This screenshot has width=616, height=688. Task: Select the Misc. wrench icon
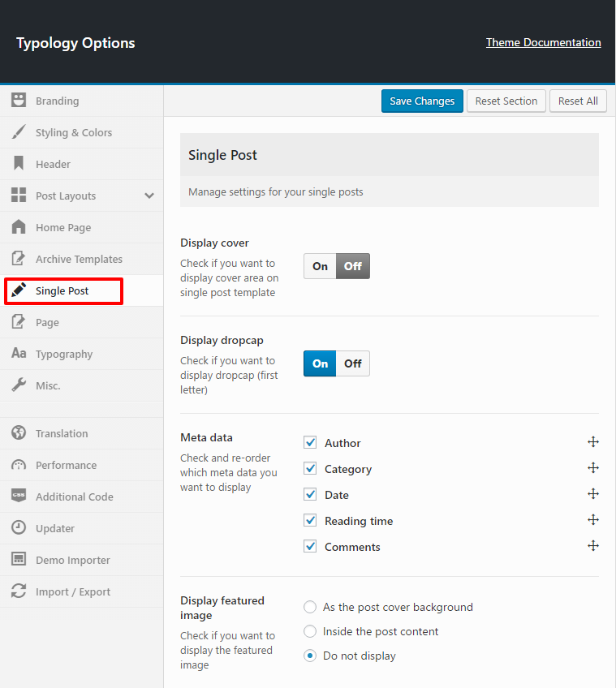coord(18,385)
